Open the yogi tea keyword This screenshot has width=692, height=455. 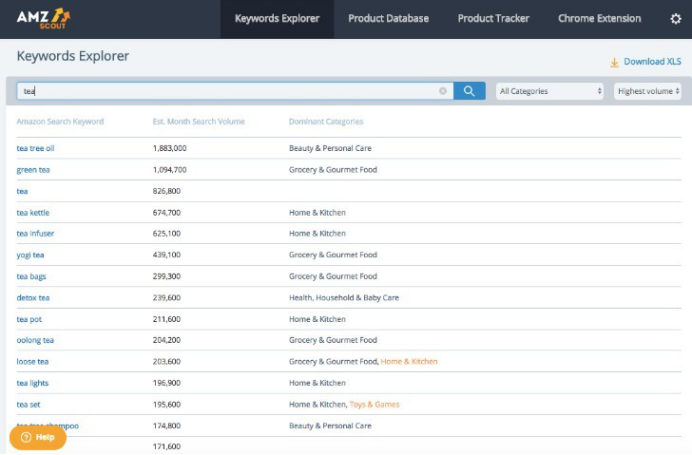[30, 255]
